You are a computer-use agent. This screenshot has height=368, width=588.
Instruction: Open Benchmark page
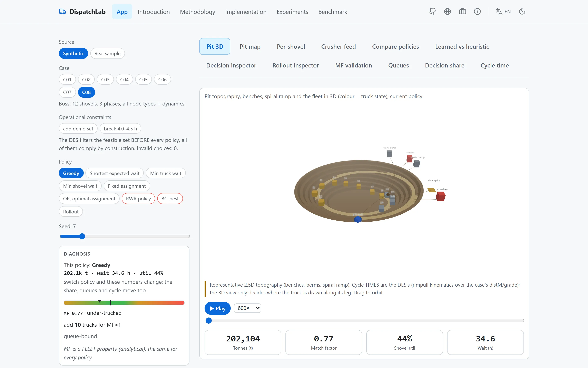pos(333,11)
